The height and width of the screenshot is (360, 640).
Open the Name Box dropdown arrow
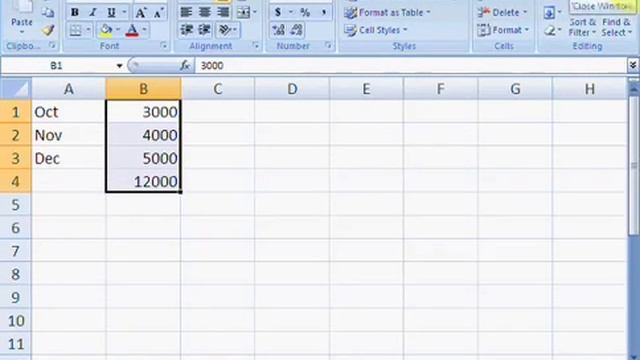click(x=119, y=66)
